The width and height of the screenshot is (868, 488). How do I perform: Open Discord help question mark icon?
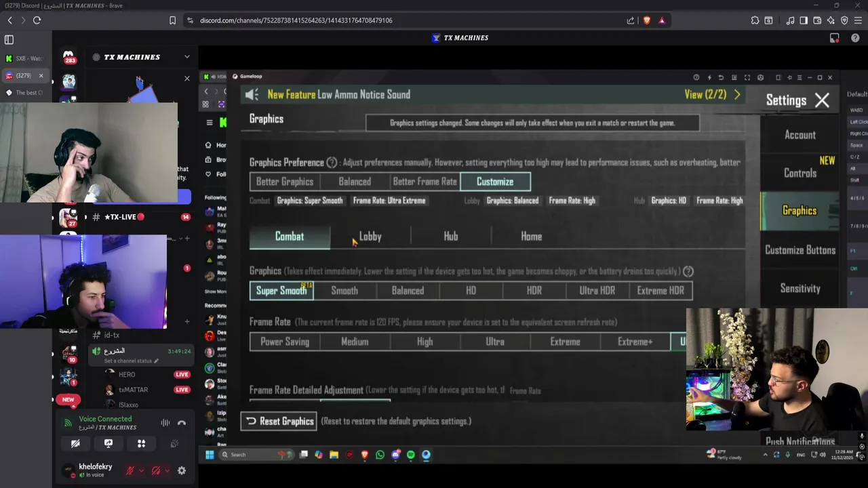854,38
